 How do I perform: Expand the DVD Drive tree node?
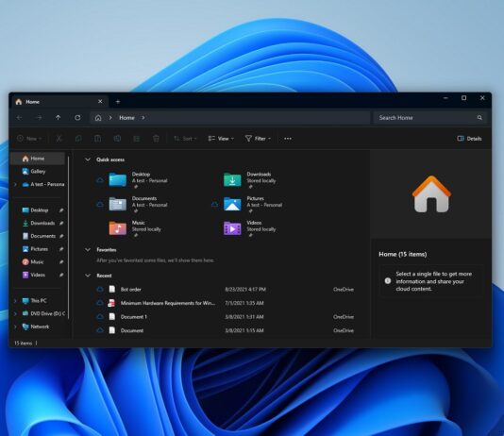tap(15, 313)
